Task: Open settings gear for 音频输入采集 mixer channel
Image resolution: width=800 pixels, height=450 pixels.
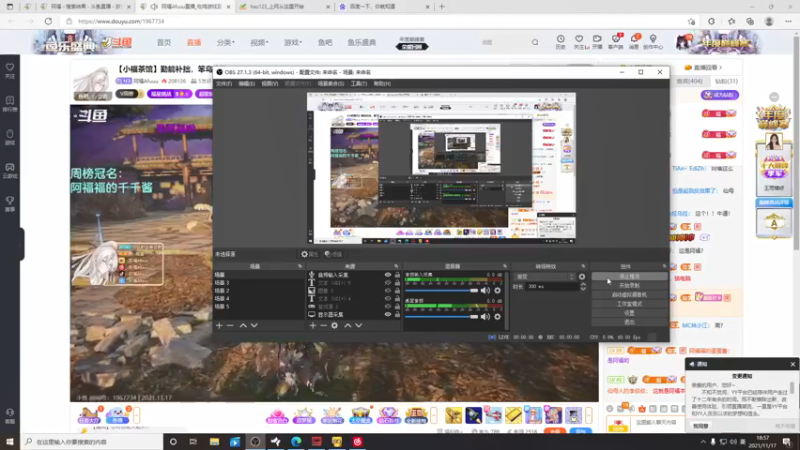Action: tap(497, 291)
